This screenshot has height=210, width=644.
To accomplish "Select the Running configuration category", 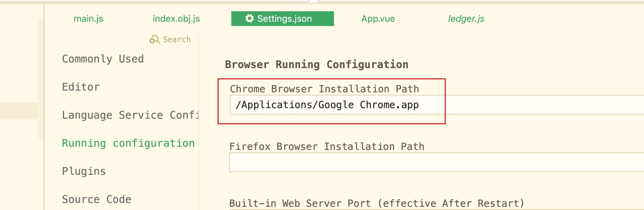I will point(128,143).
